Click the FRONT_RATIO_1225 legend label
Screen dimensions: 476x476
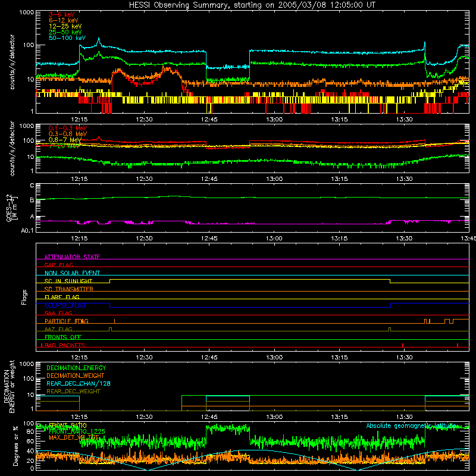(77, 431)
